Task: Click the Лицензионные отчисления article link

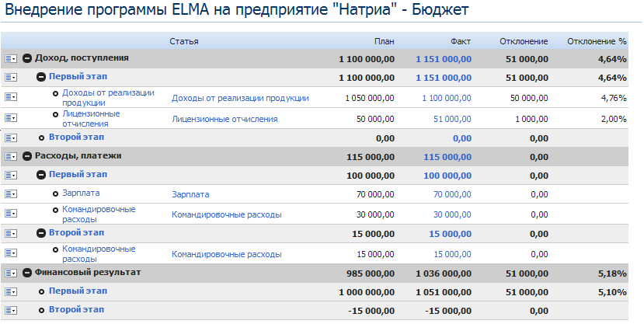Action: 225,119
